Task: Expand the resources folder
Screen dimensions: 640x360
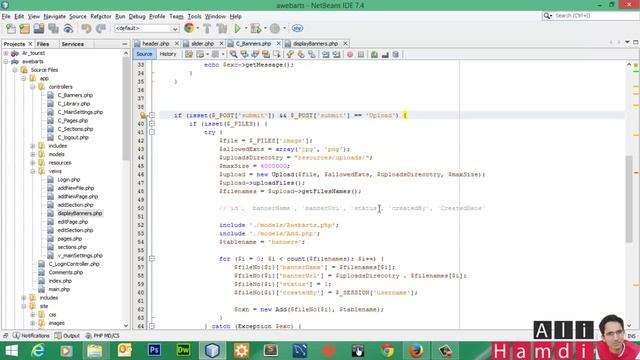Action: [33, 163]
